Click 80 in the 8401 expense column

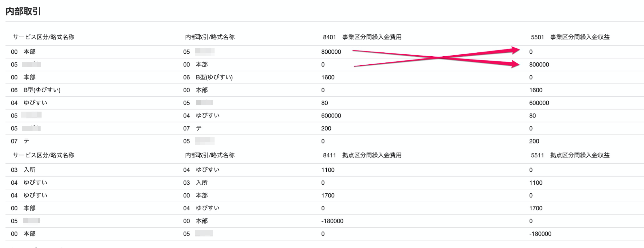(x=324, y=103)
